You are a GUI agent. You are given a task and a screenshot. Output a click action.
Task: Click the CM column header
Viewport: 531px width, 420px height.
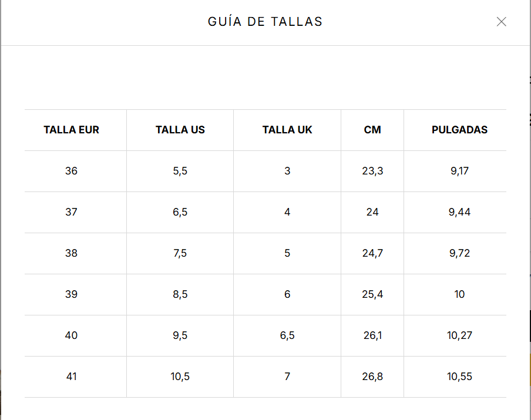(x=372, y=130)
